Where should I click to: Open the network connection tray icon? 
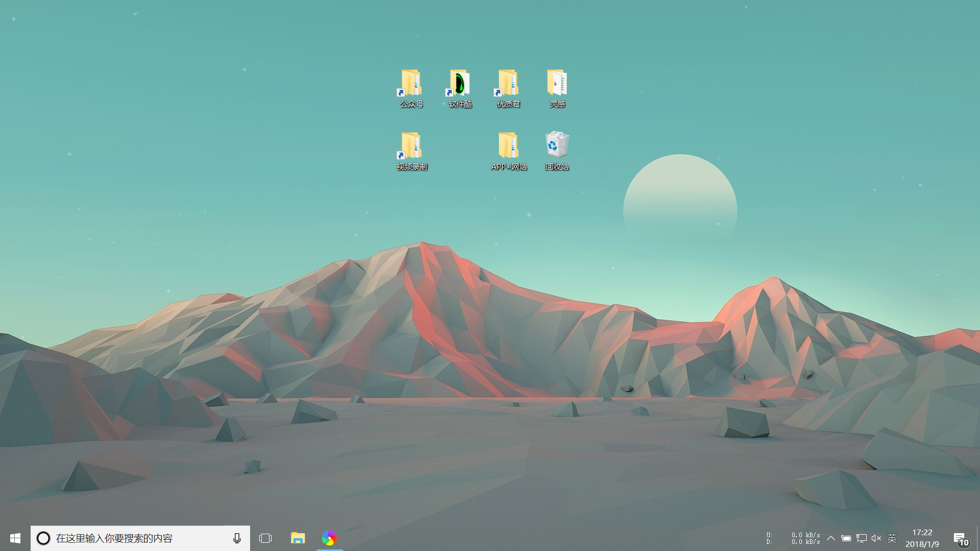click(x=862, y=538)
